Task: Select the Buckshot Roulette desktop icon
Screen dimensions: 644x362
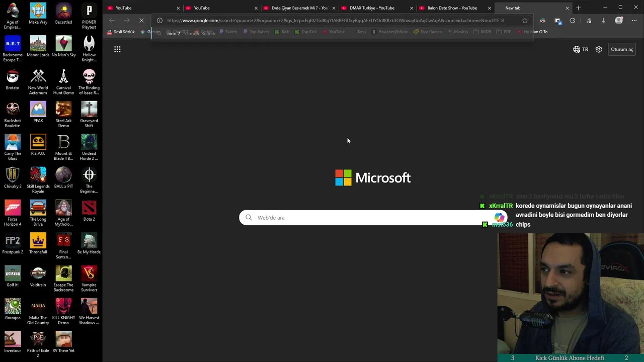Action: [13, 115]
